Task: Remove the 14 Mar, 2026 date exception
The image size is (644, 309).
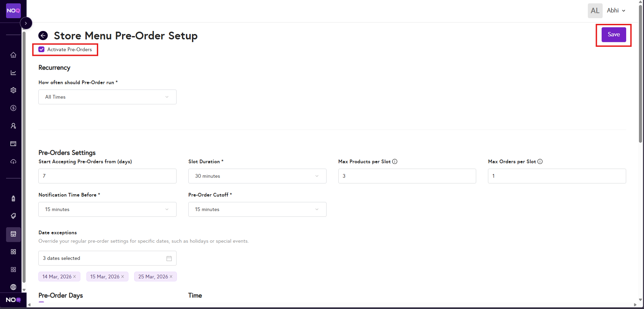Action: tap(75, 277)
